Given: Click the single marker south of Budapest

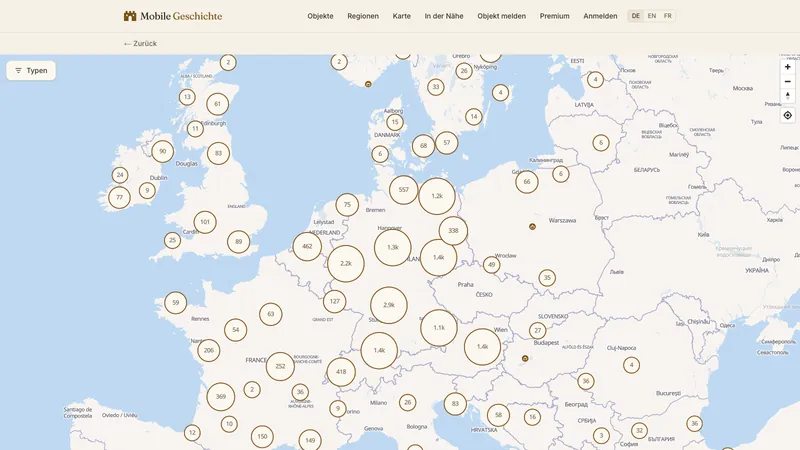Looking at the screenshot, I should pos(525,359).
